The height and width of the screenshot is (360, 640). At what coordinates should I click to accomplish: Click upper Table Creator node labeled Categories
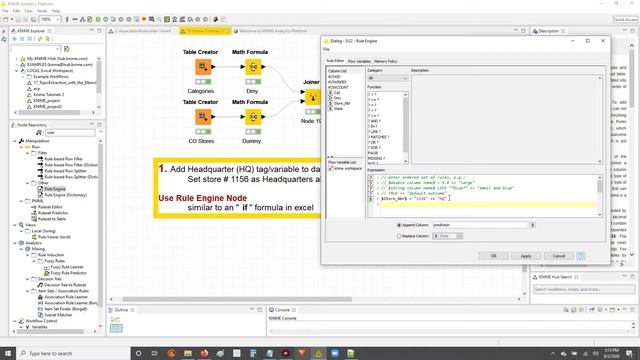(x=203, y=67)
